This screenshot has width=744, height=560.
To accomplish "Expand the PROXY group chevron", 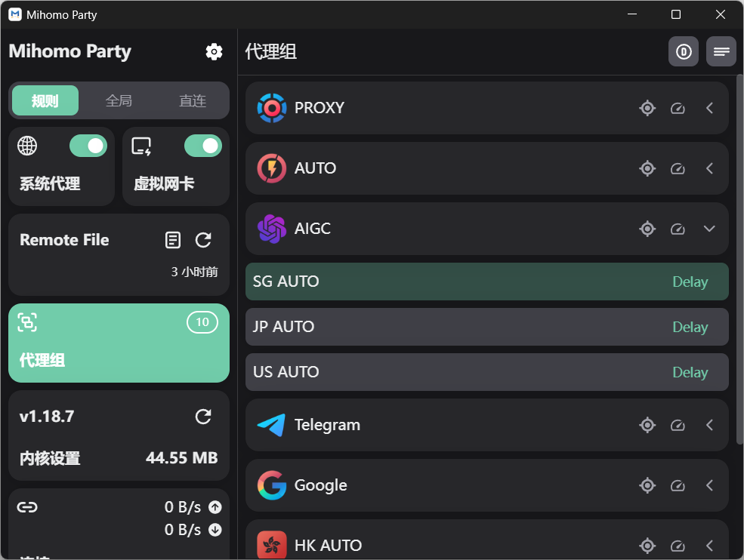I will point(709,108).
